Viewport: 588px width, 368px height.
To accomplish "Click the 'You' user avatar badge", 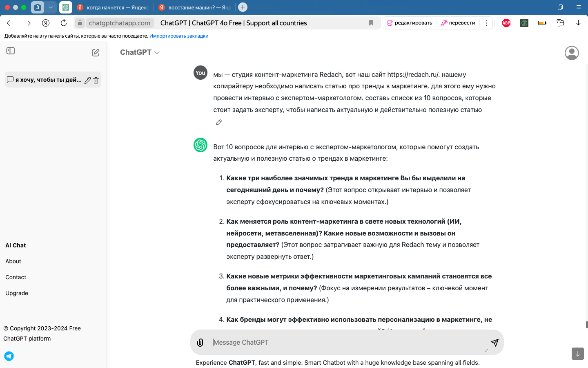I will [200, 72].
